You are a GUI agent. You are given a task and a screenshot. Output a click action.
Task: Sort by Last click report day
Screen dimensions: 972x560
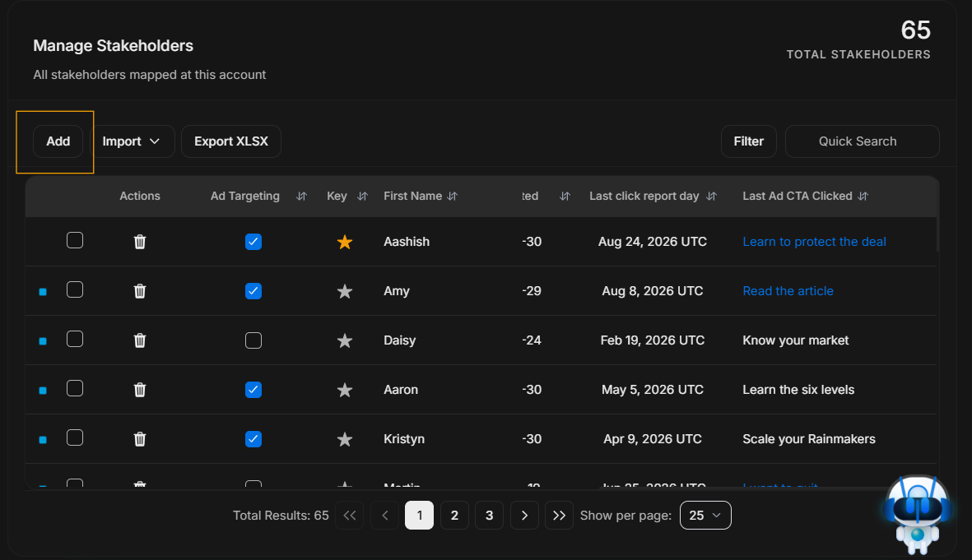click(712, 197)
